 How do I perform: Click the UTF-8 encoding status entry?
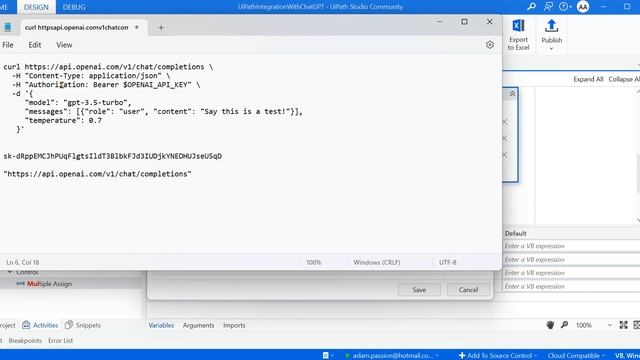tap(447, 262)
